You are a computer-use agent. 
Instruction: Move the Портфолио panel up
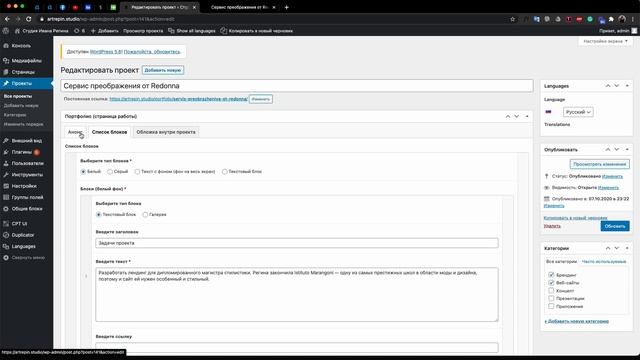[x=508, y=116]
